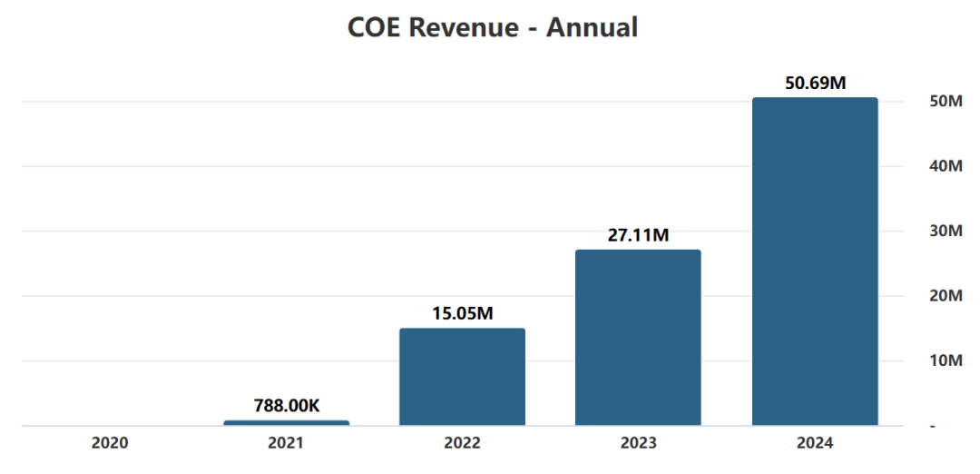Click the 27.11M data label

pos(638,235)
